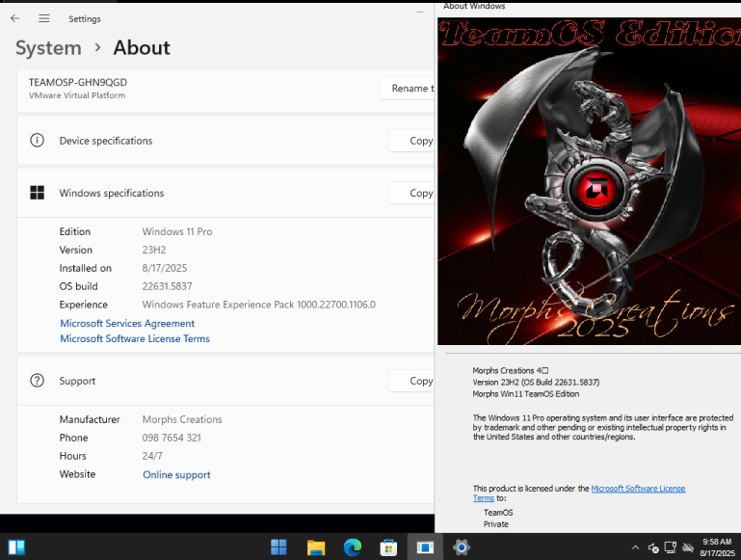This screenshot has width=741, height=560.
Task: Copy the Windows specifications
Action: click(411, 193)
